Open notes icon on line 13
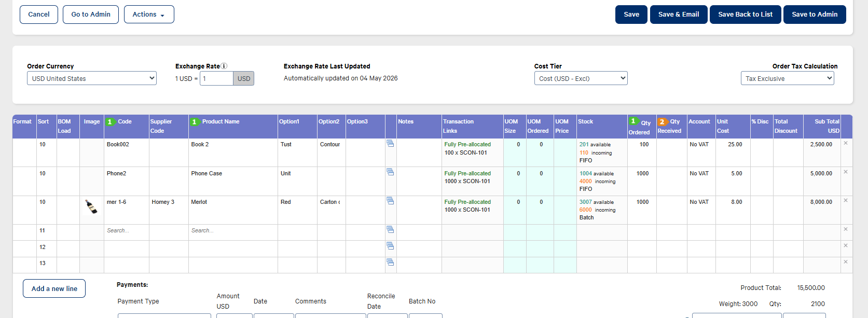Image resolution: width=868 pixels, height=318 pixels. (x=390, y=262)
